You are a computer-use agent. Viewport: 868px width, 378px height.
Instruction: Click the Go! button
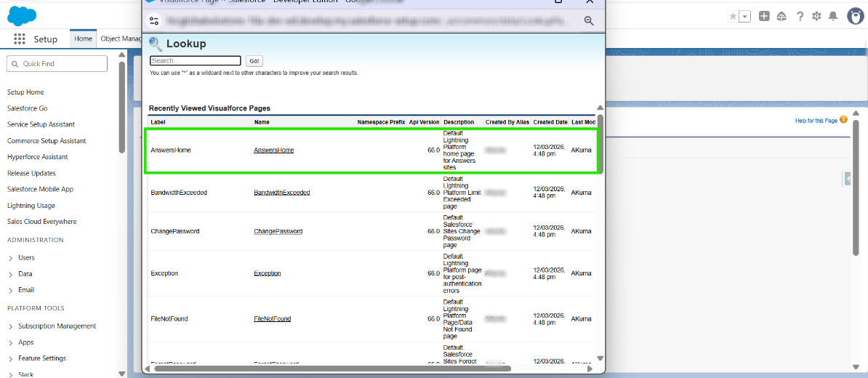tap(254, 61)
